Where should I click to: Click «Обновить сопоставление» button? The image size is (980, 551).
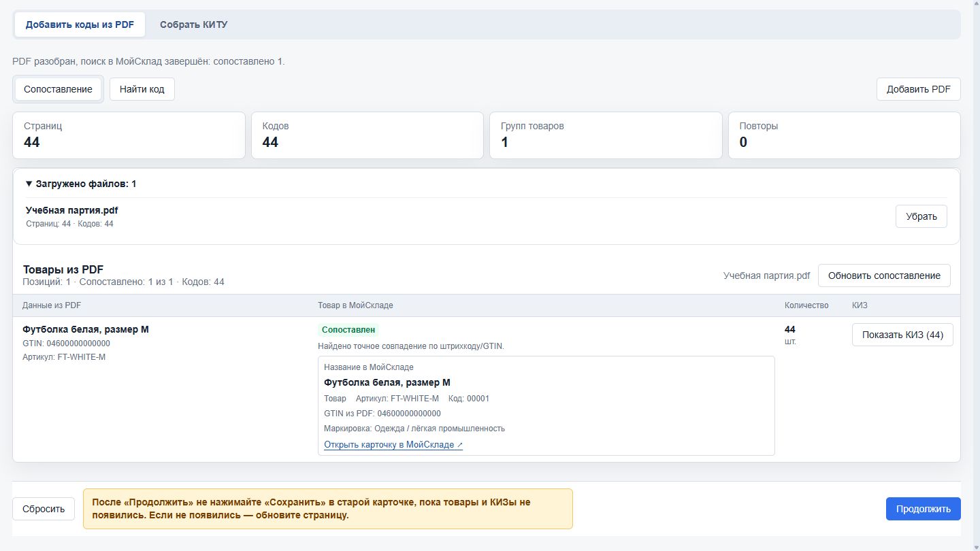coord(884,275)
